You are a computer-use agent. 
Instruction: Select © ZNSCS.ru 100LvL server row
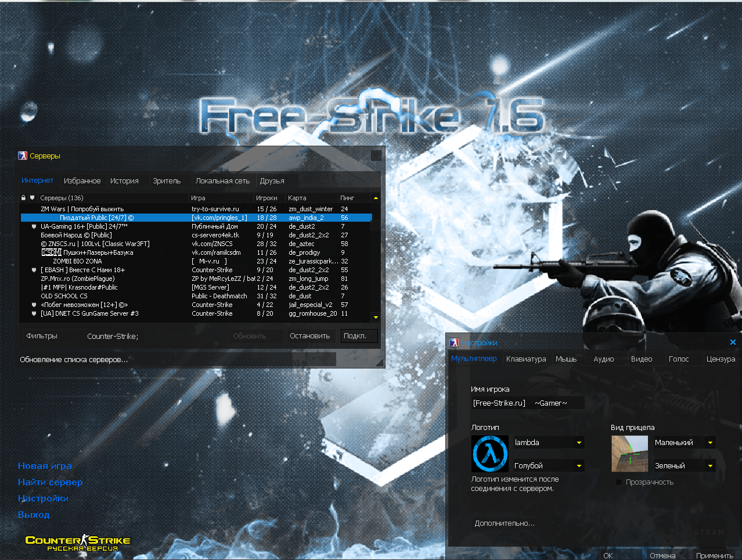pos(196,244)
